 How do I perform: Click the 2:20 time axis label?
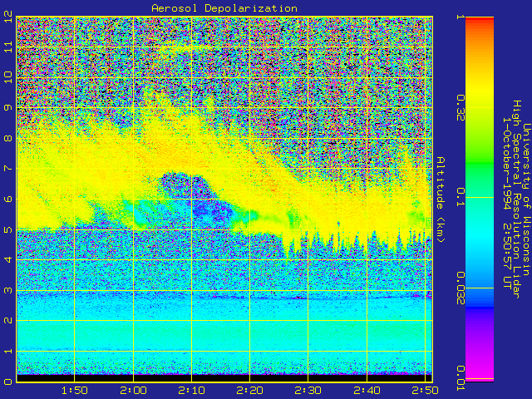click(x=249, y=391)
